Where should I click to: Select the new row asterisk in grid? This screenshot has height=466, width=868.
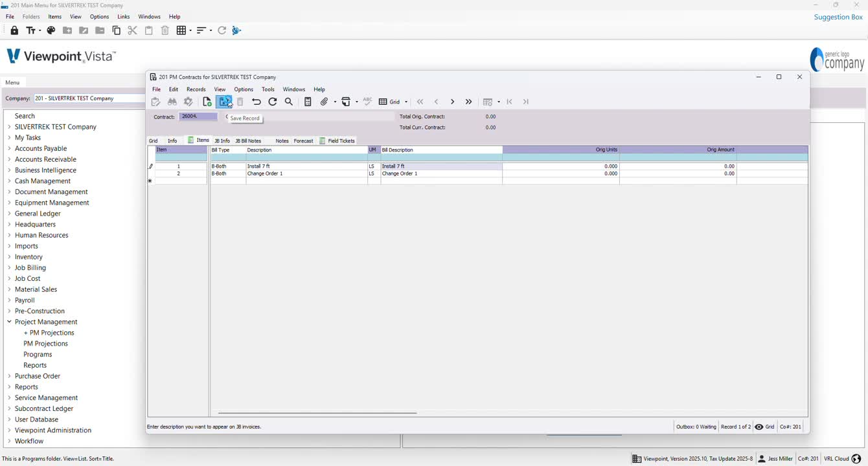[x=150, y=181]
